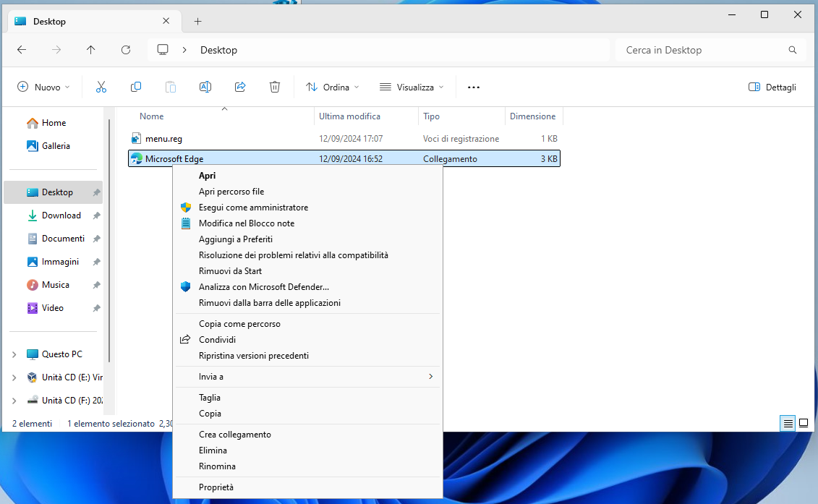Choose Rinomina in the context menu
Screen dimensions: 818x504
pos(308,466)
